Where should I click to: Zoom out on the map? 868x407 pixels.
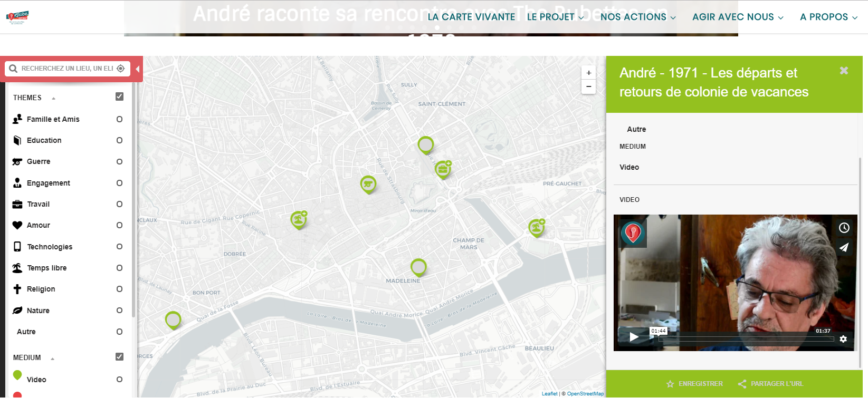588,86
